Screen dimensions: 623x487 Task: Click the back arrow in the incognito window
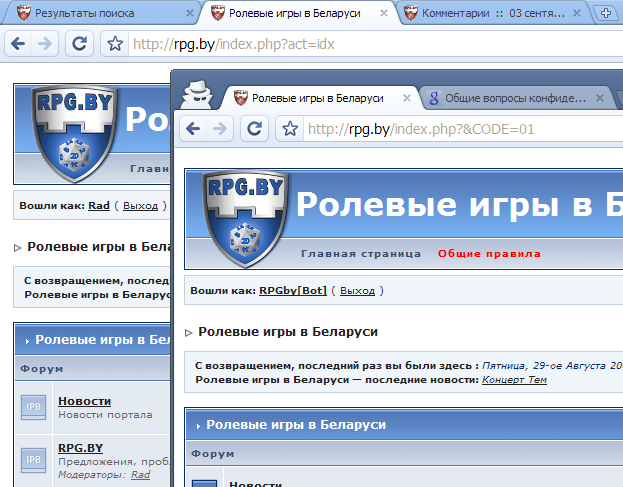[193, 128]
